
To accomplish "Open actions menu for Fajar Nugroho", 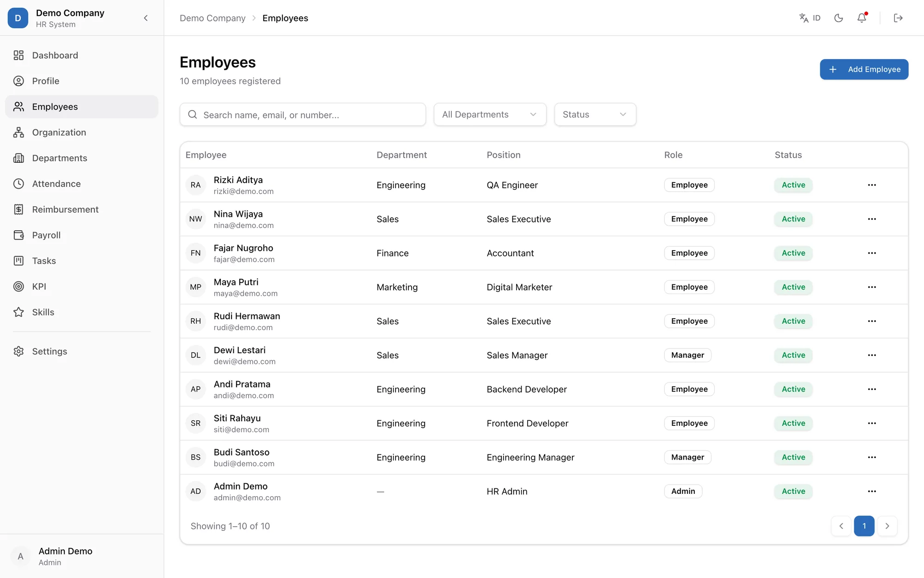I will [872, 253].
